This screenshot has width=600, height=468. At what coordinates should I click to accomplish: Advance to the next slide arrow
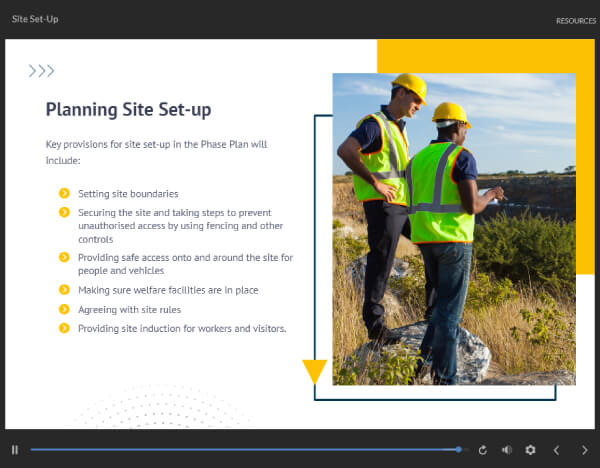[x=584, y=450]
